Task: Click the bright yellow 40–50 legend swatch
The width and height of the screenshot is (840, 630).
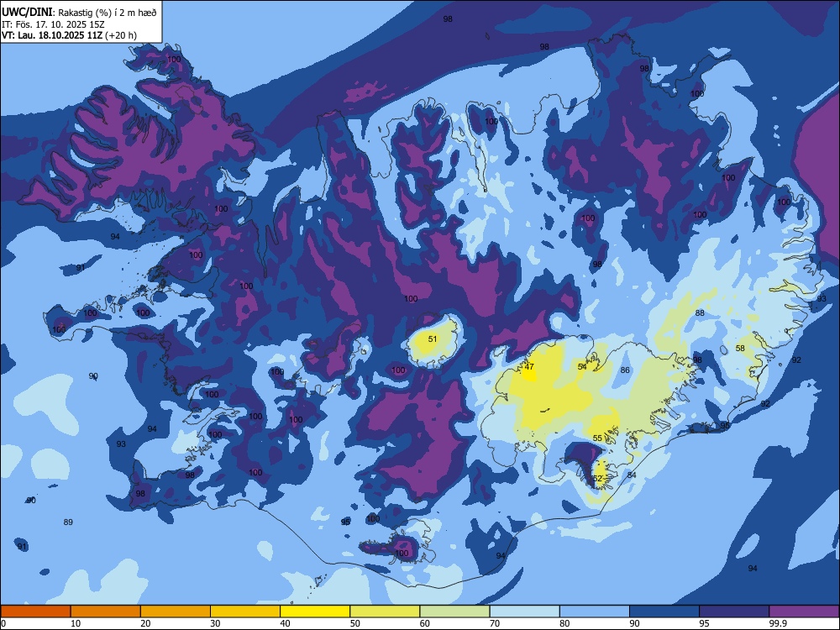Action: click(x=315, y=612)
